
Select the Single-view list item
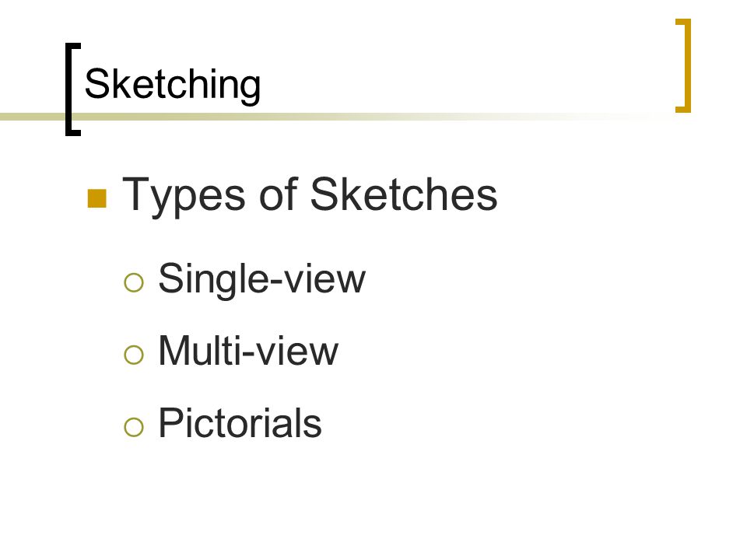point(261,278)
